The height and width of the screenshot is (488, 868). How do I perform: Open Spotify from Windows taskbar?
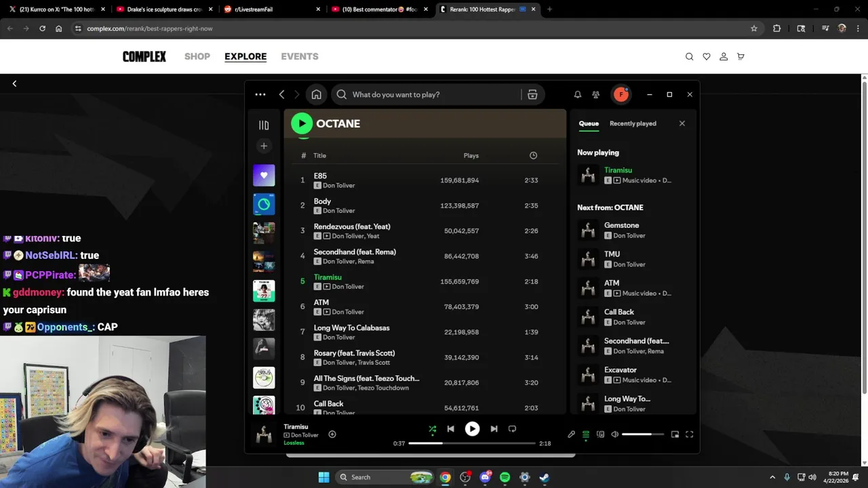(x=505, y=477)
